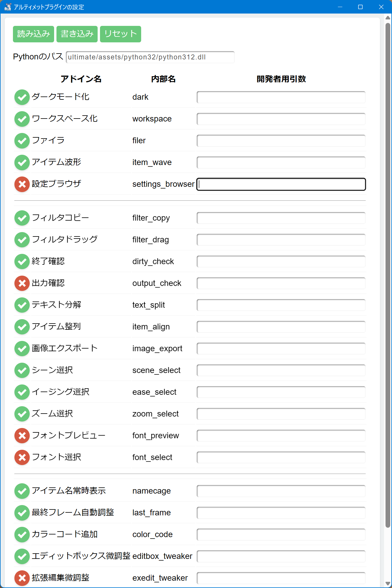Click the argument field for scene_select
The width and height of the screenshot is (392, 588).
click(x=281, y=370)
